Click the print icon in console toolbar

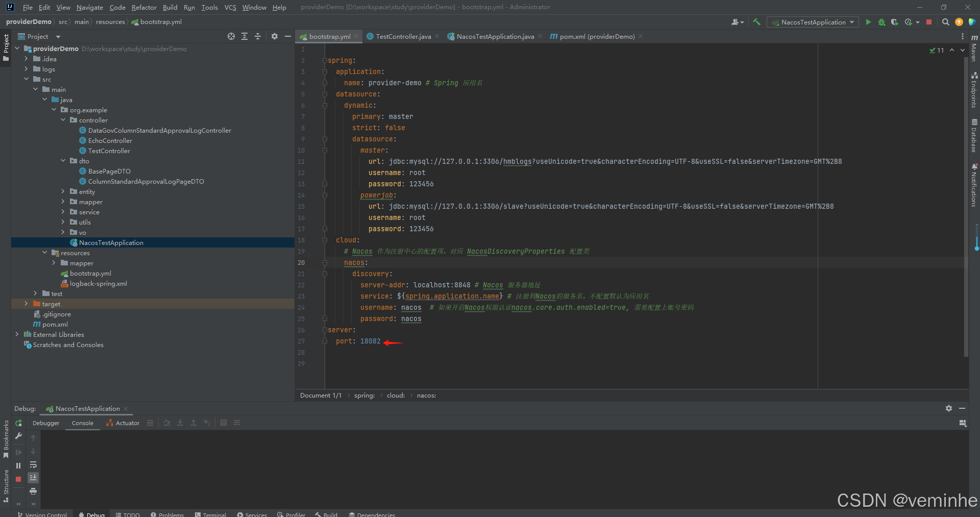point(33,491)
